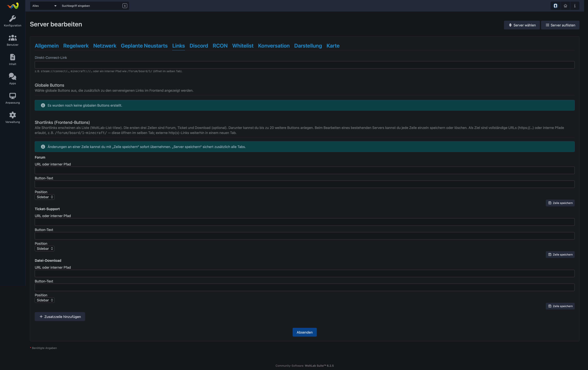Switch to the Whitelist tab
Screen dimensions: 588x370
coord(243,46)
